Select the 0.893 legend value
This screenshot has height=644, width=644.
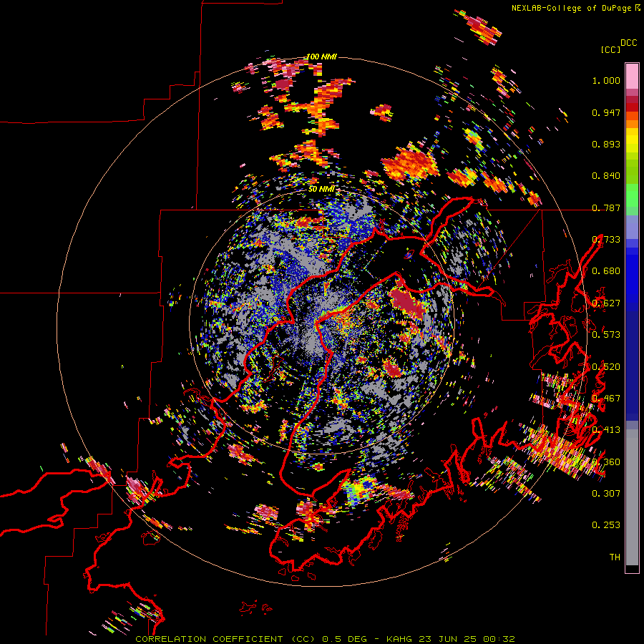(x=606, y=144)
